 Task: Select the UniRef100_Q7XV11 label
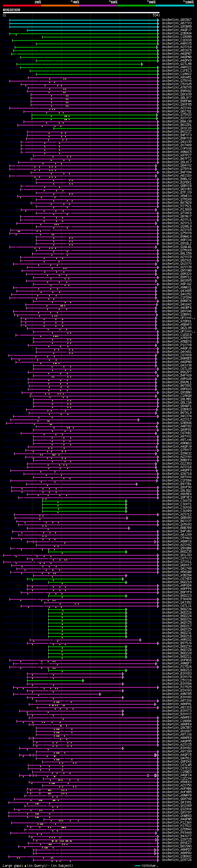pyautogui.click(x=177, y=562)
